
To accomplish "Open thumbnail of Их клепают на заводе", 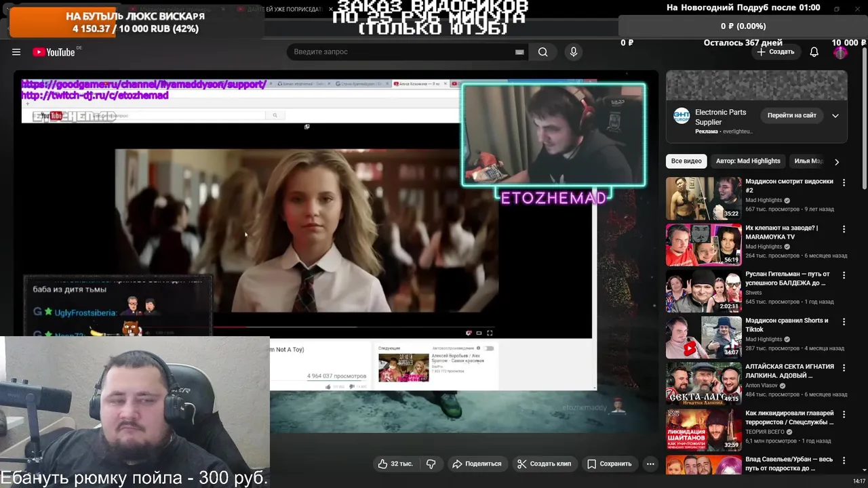I will 704,245.
